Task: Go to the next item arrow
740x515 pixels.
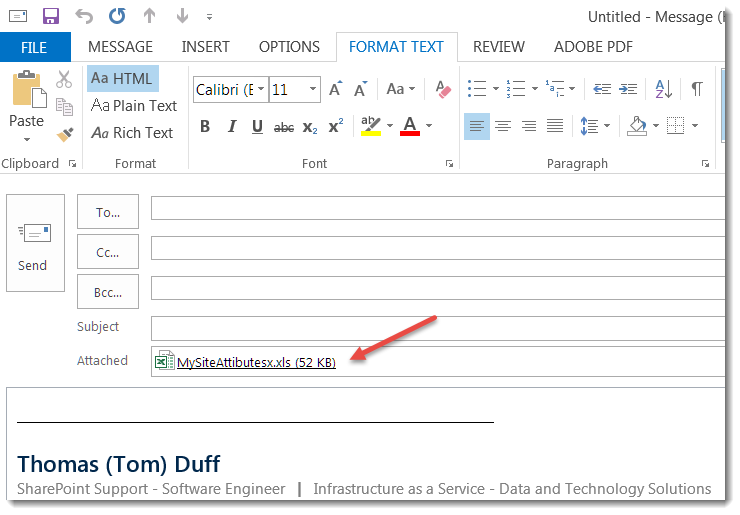Action: tap(183, 16)
